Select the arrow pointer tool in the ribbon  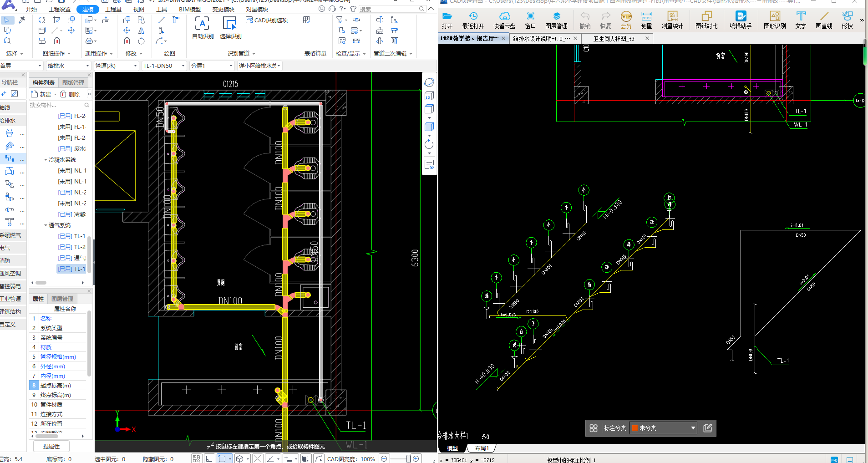pos(7,20)
